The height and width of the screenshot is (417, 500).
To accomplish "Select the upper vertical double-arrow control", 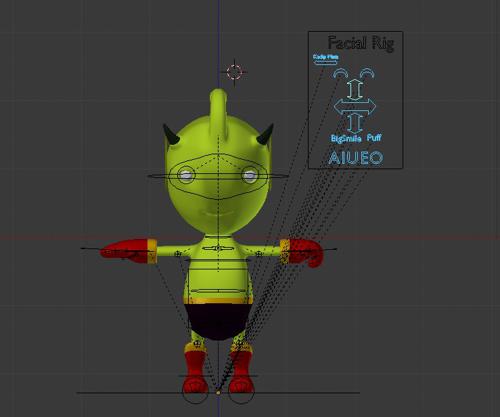I will pos(354,89).
